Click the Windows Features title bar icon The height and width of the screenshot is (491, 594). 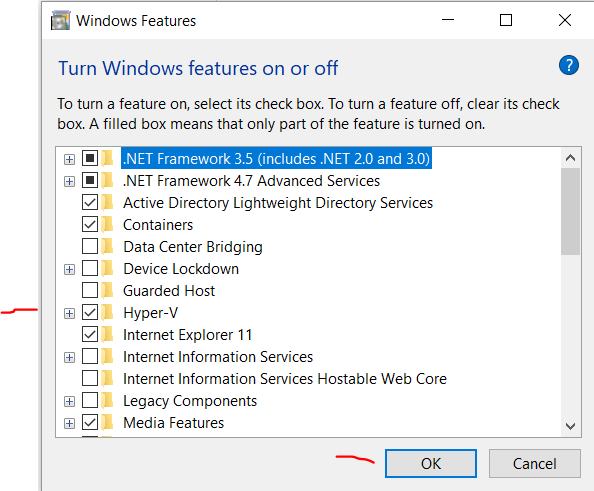(61, 20)
